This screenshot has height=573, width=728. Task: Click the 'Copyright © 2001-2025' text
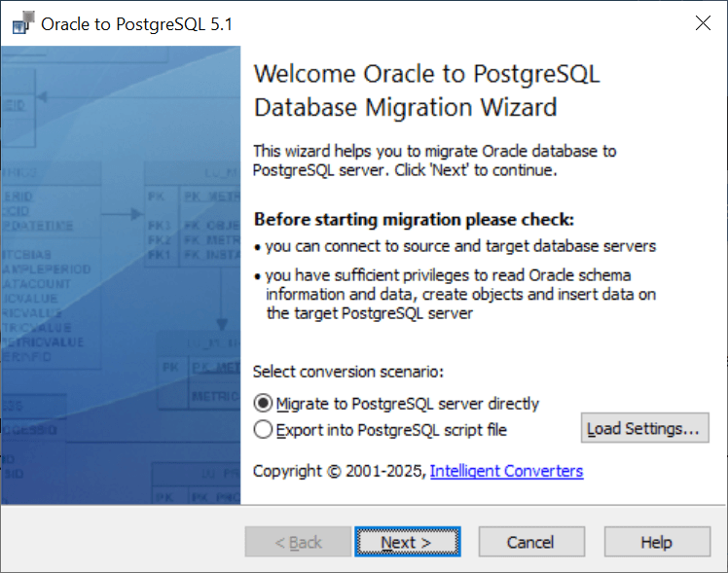tap(340, 471)
